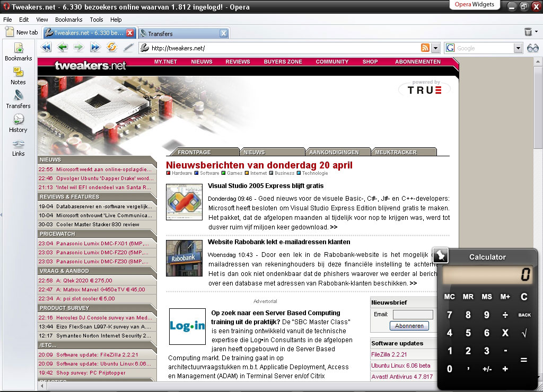Open the Tools menu

click(x=97, y=20)
